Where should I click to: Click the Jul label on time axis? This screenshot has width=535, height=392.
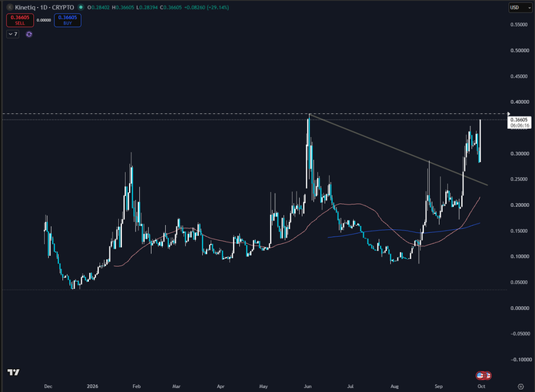[x=350, y=386]
